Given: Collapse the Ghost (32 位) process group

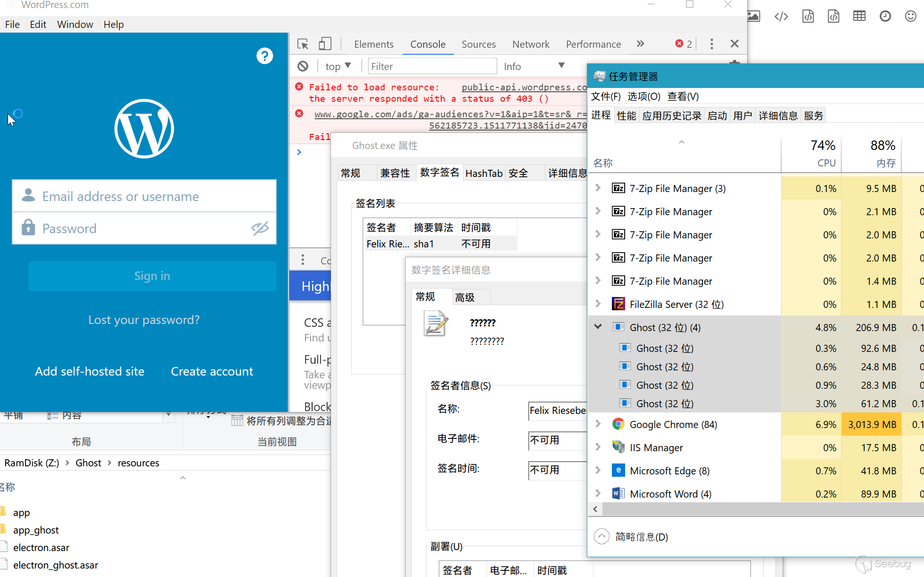Looking at the screenshot, I should [598, 327].
